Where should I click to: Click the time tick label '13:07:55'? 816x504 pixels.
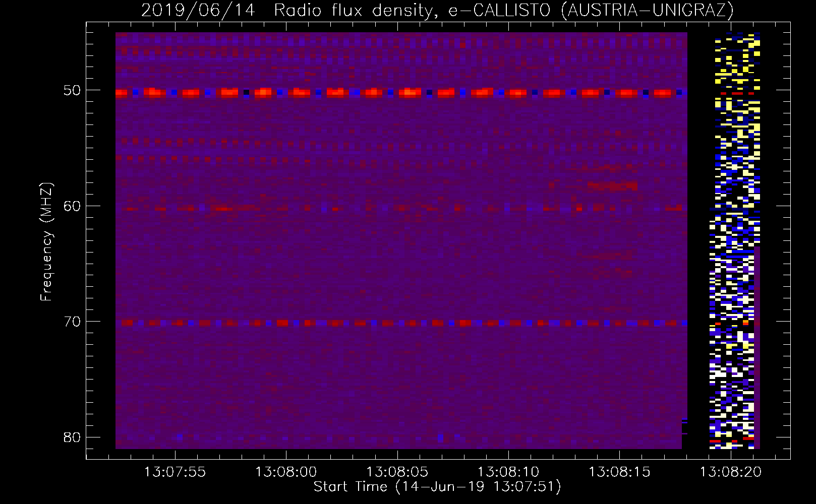(175, 472)
